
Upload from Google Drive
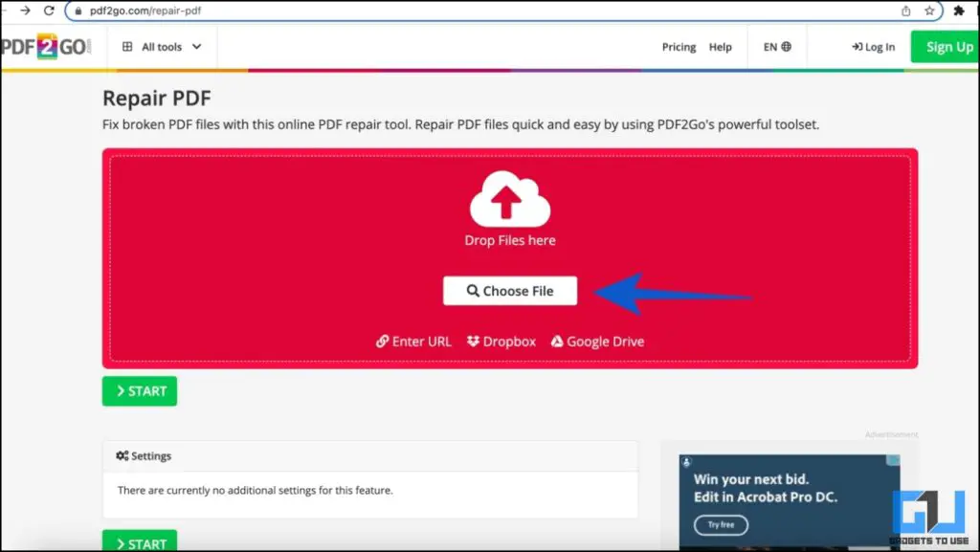click(597, 342)
